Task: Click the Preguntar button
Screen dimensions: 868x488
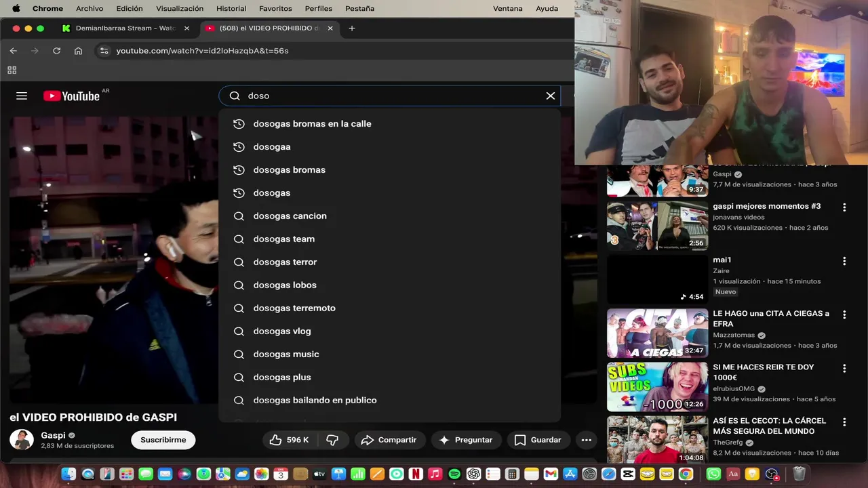Action: [466, 440]
